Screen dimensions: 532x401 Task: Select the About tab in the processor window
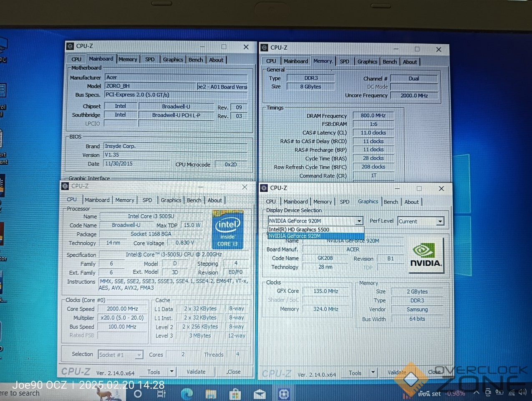(x=215, y=200)
